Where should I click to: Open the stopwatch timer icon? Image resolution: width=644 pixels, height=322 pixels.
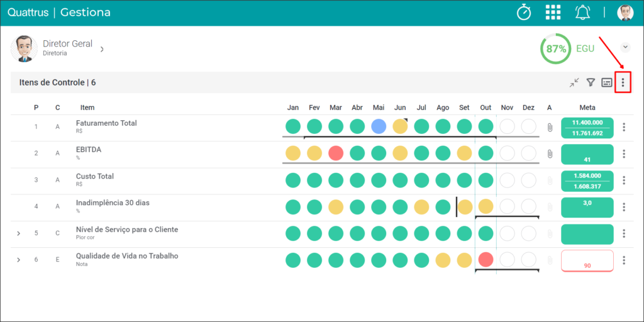(524, 13)
